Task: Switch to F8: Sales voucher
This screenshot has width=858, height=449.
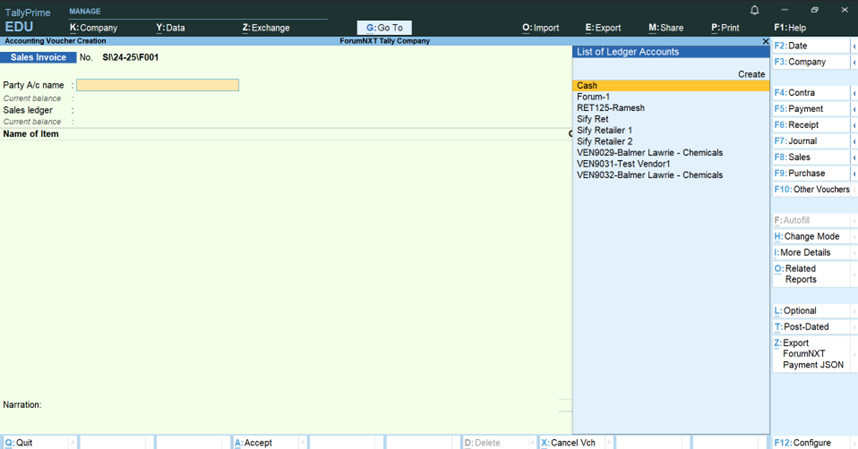Action: click(x=811, y=157)
